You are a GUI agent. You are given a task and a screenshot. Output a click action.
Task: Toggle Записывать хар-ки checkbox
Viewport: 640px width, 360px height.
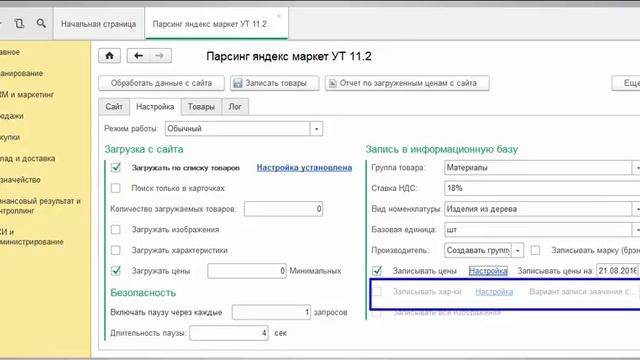pyautogui.click(x=377, y=291)
